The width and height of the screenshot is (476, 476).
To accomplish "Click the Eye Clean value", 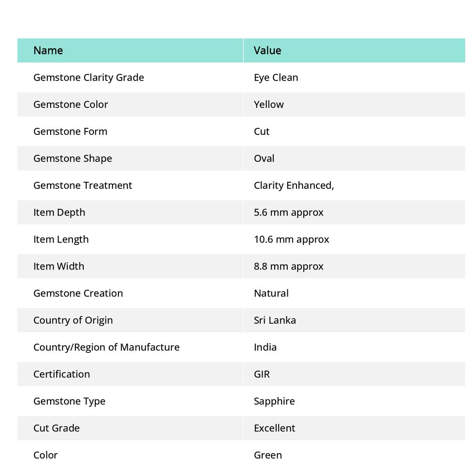I will [276, 78].
